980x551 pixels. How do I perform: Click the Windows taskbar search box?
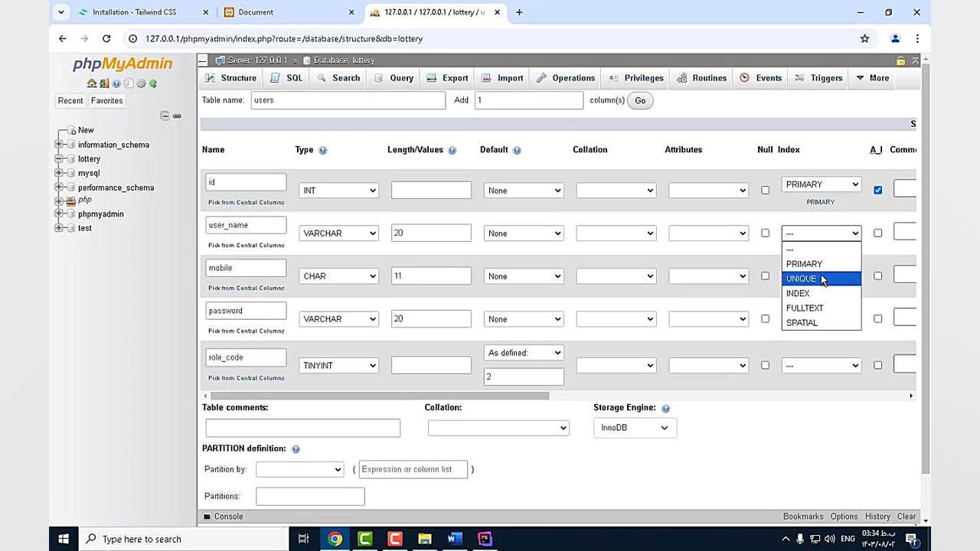click(x=184, y=539)
